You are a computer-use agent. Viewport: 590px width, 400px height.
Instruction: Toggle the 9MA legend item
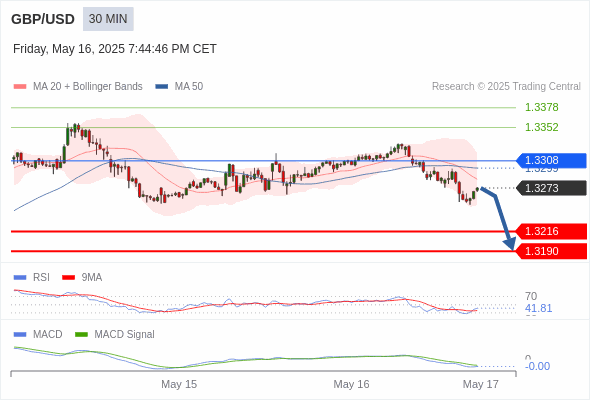coord(82,277)
